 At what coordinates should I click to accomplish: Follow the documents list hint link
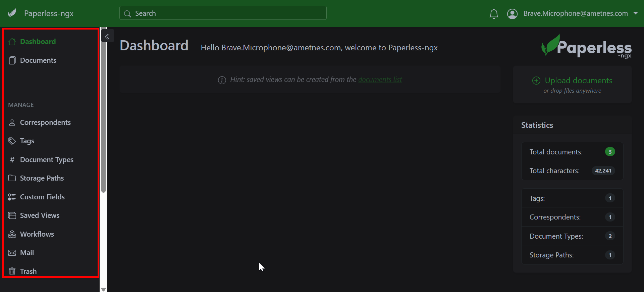(380, 80)
